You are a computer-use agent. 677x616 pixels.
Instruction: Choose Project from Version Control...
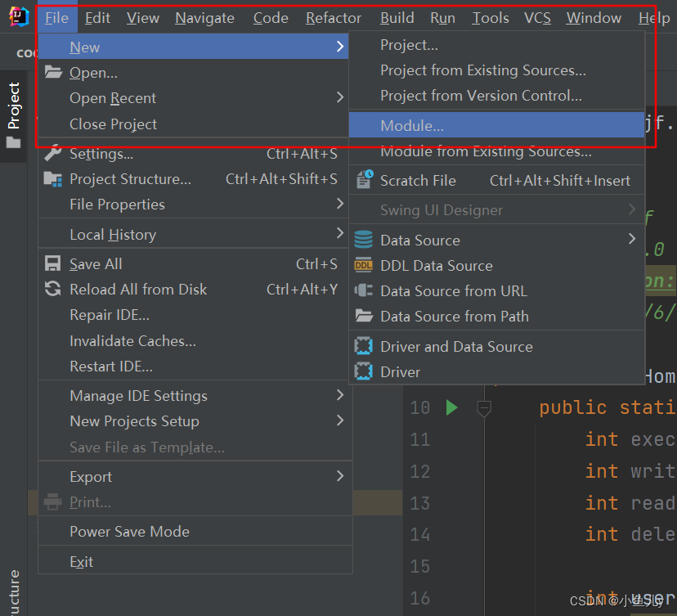(x=496, y=96)
